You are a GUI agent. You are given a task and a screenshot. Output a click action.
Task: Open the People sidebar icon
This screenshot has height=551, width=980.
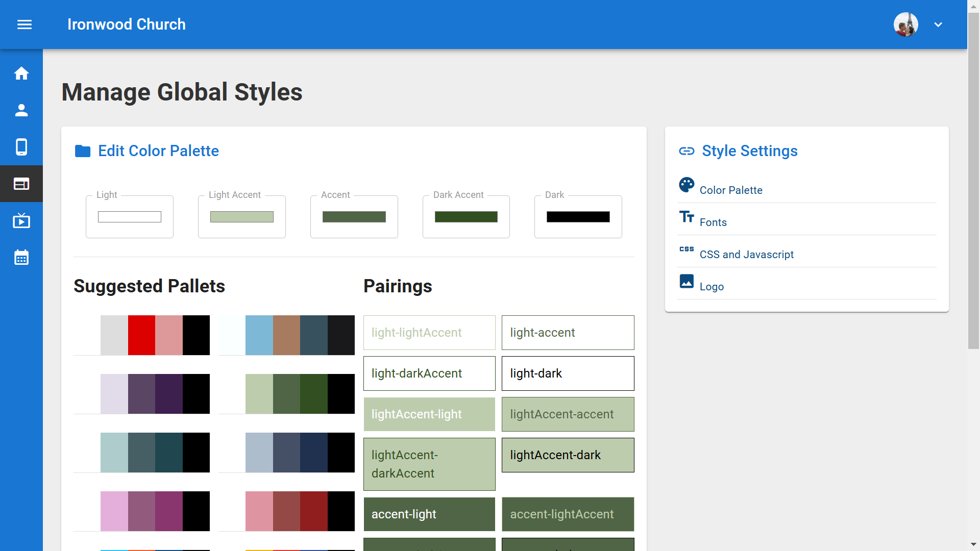point(21,110)
